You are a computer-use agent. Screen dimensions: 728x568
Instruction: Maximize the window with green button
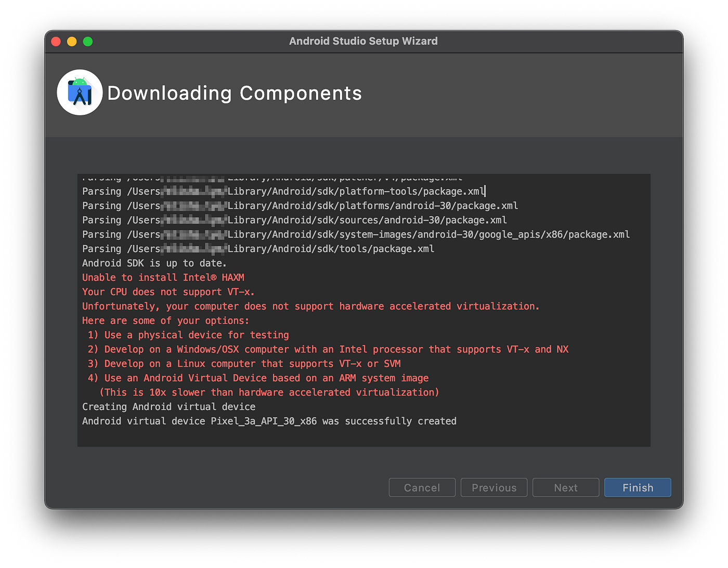point(88,42)
